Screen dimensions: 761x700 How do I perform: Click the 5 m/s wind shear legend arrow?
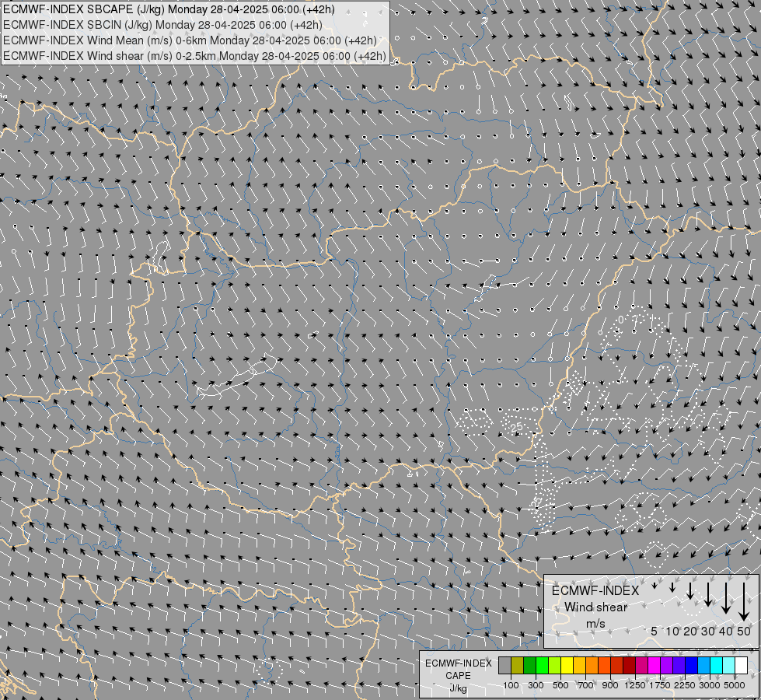tap(655, 586)
